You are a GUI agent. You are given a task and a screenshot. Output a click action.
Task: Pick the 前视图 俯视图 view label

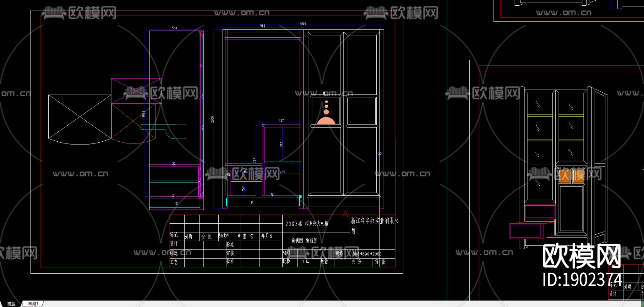[x=304, y=240]
